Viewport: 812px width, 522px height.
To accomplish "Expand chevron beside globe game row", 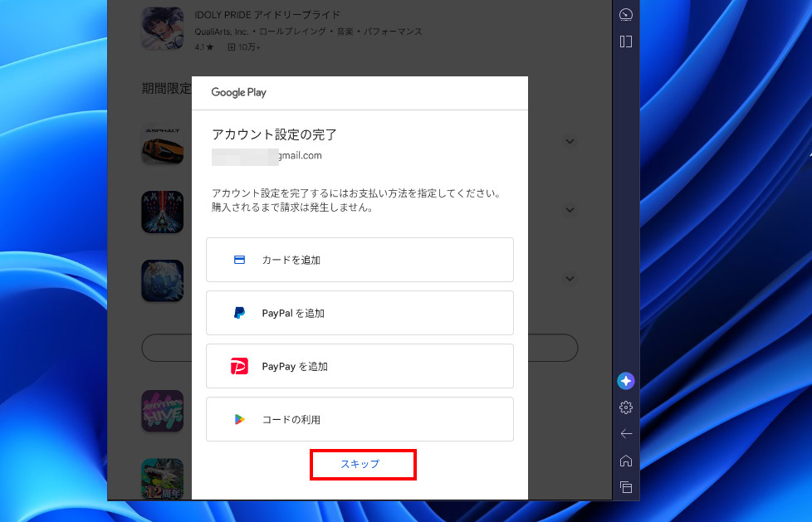I will tap(570, 279).
